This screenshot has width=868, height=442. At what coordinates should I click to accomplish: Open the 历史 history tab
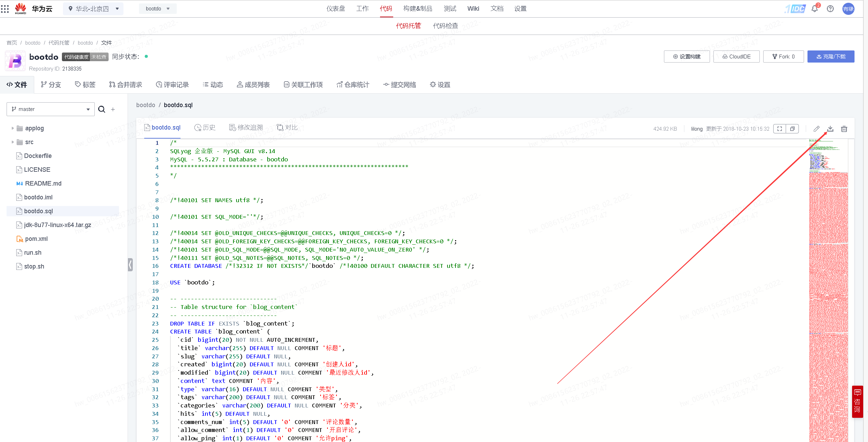pyautogui.click(x=205, y=128)
